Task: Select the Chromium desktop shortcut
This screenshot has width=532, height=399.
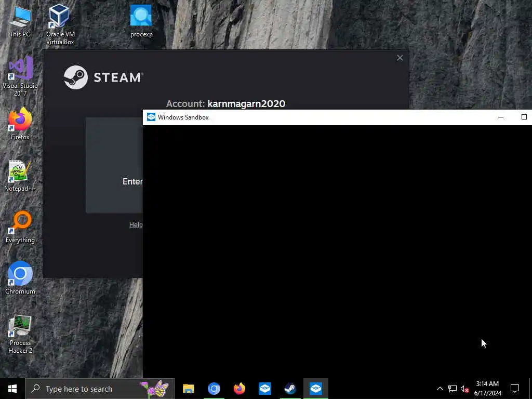Action: 20,277
